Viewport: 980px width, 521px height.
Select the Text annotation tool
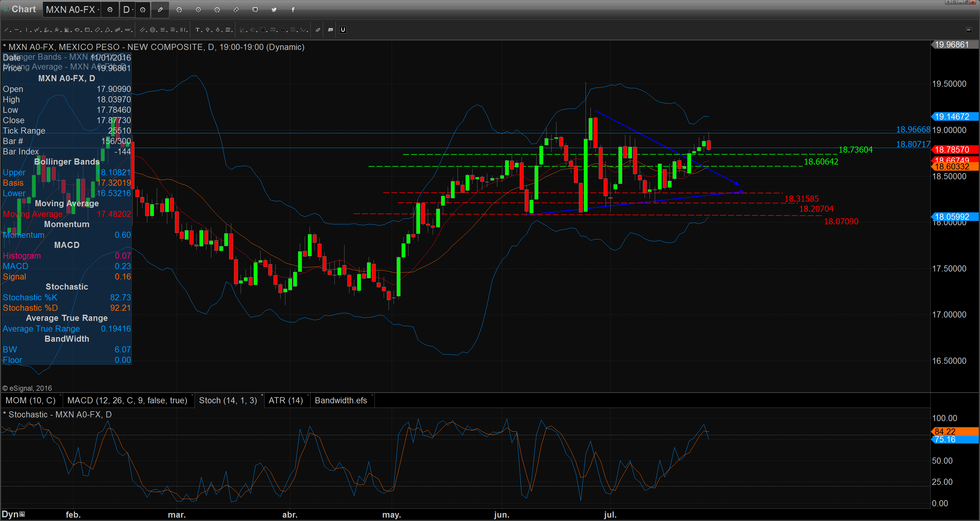click(198, 30)
